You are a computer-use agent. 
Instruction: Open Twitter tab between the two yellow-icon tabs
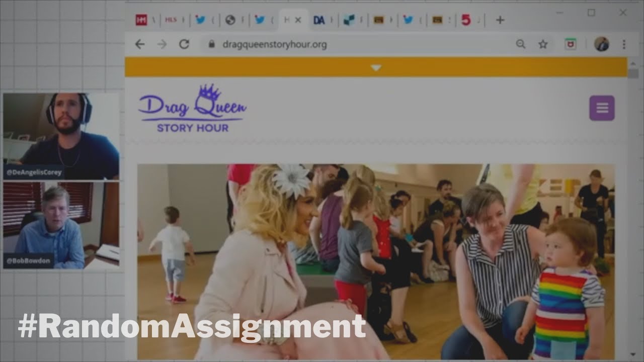coord(408,20)
